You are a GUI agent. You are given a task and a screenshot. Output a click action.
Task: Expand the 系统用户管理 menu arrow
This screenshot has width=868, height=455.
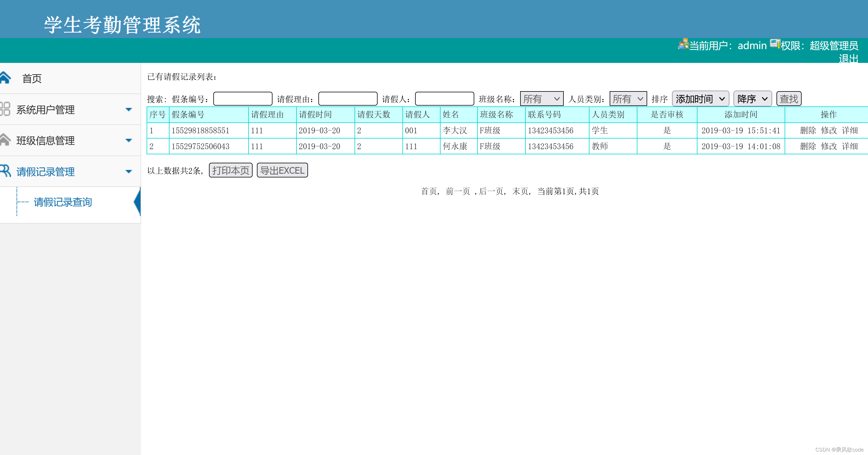tap(128, 109)
